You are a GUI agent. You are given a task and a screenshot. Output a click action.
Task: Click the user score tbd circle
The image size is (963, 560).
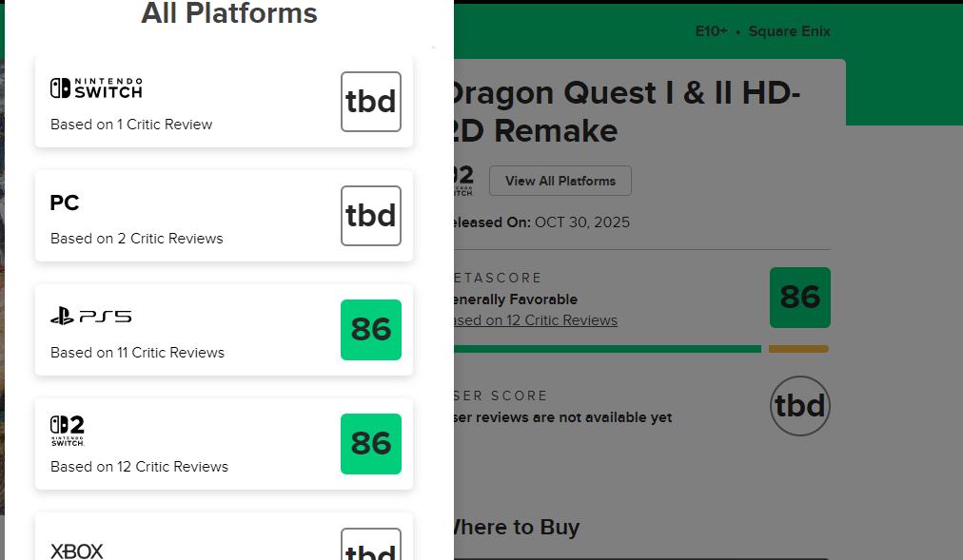tap(799, 406)
